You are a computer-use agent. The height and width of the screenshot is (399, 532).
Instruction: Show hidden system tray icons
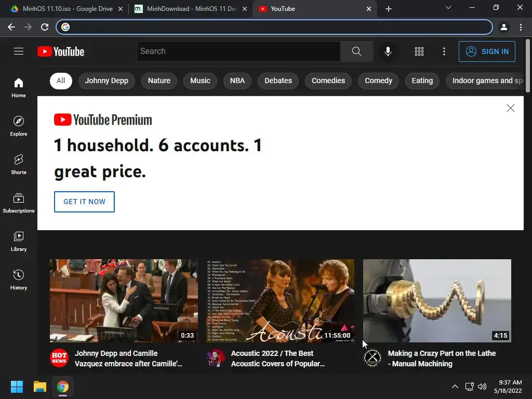coord(455,387)
